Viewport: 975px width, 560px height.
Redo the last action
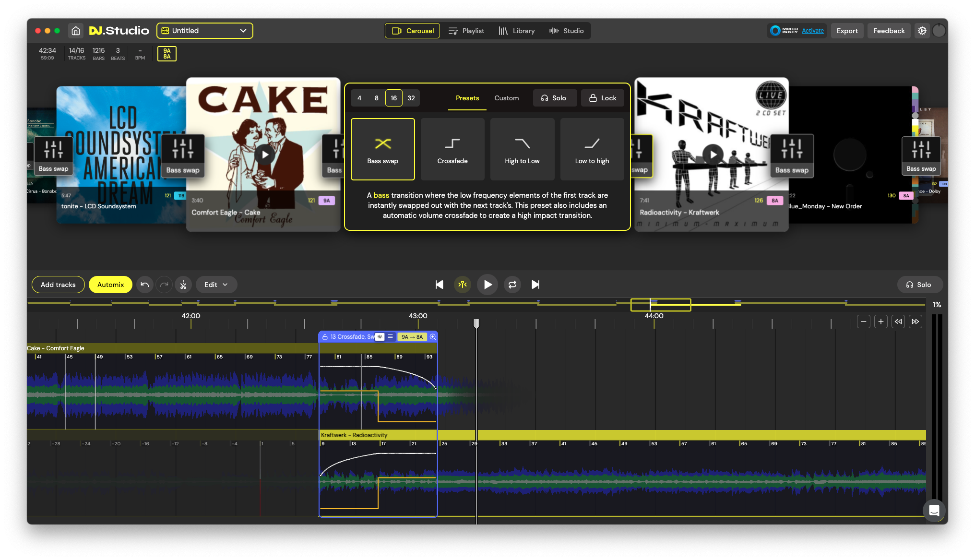point(164,285)
